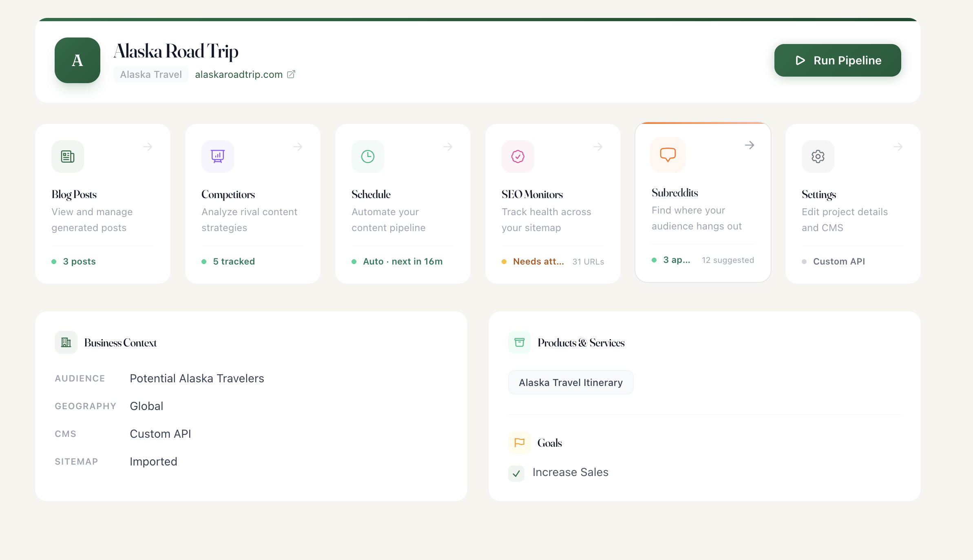The height and width of the screenshot is (560, 973).
Task: Click the Schedule clock icon
Action: click(x=368, y=157)
